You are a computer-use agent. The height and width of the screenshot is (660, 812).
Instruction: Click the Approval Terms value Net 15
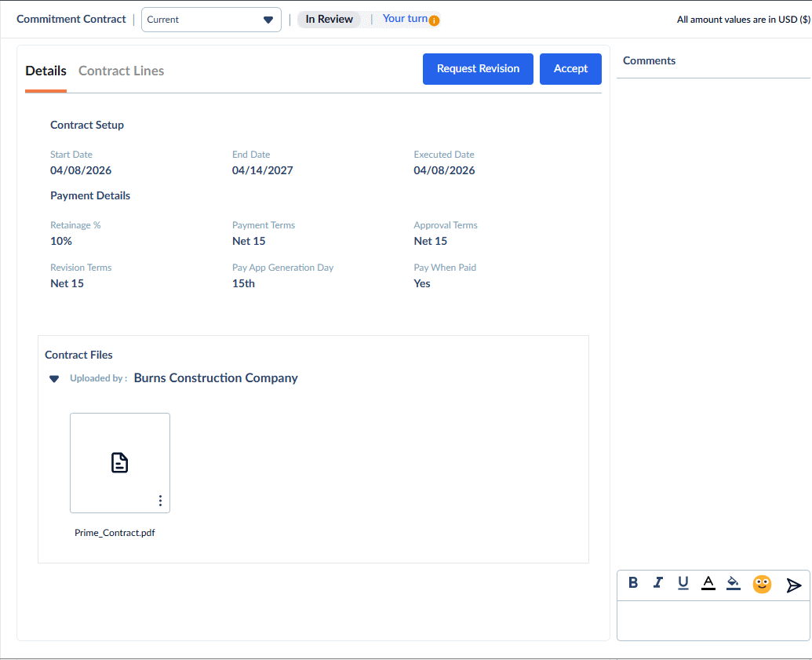pos(431,241)
